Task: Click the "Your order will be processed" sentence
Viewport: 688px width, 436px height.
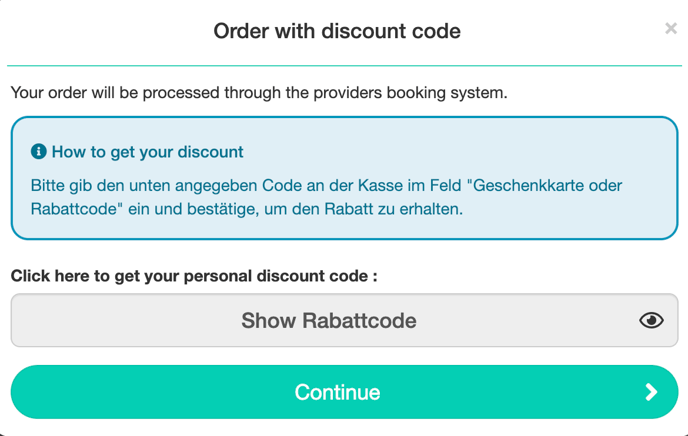Action: pyautogui.click(x=259, y=93)
